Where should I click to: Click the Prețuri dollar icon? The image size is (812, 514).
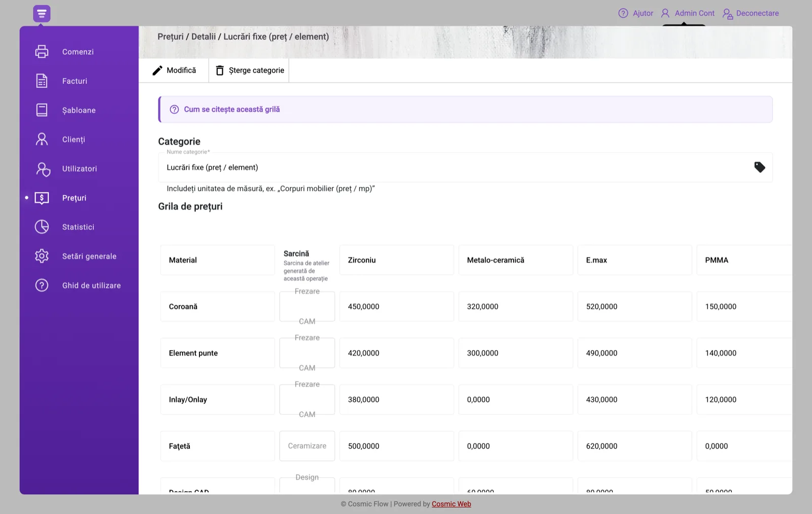coord(42,198)
